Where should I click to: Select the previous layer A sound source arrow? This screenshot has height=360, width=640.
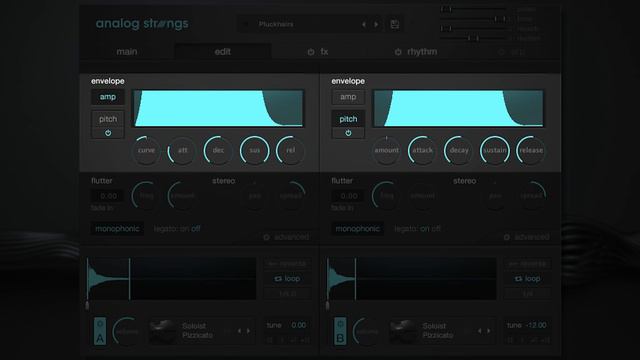click(240, 331)
